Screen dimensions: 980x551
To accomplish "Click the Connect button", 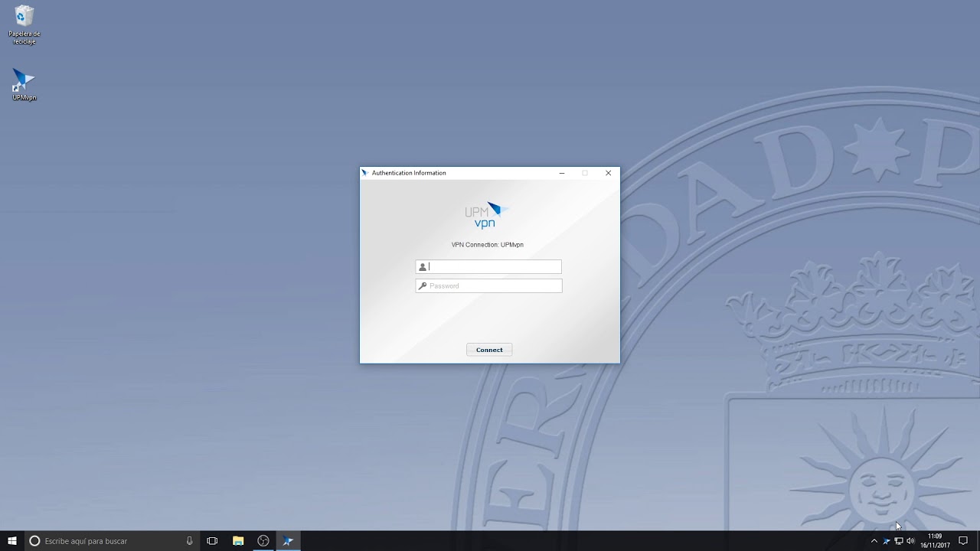I will pos(489,350).
